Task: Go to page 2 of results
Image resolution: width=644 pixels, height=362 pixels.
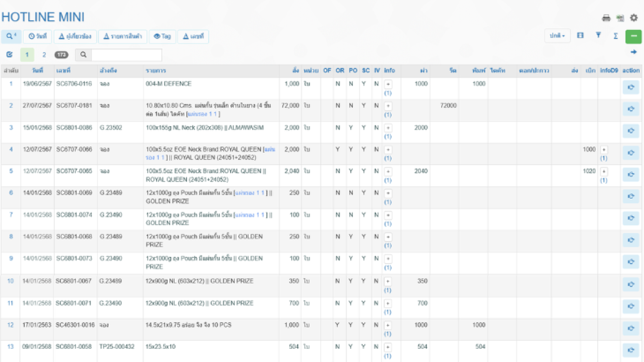Action: point(44,55)
